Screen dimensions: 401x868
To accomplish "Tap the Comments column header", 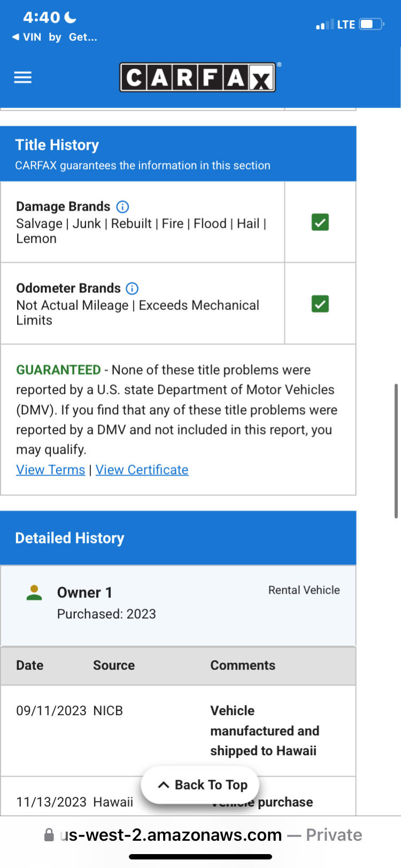I will tap(243, 665).
